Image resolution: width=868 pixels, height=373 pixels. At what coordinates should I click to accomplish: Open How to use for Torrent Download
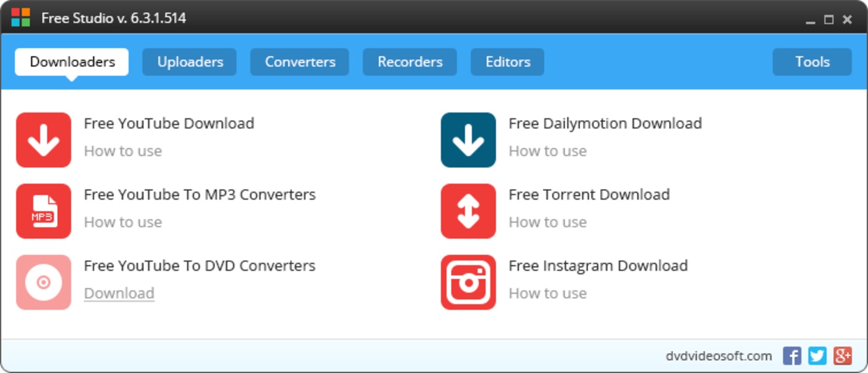548,223
